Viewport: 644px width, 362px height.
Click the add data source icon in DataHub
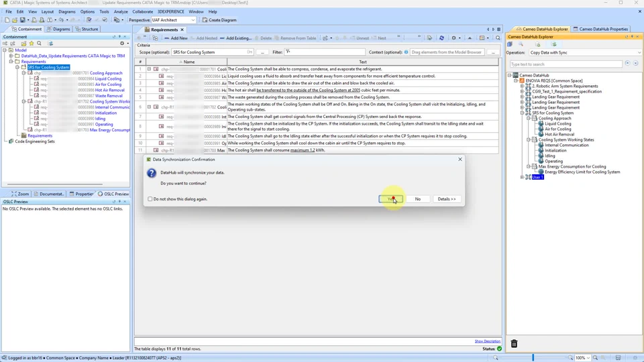tap(537, 44)
